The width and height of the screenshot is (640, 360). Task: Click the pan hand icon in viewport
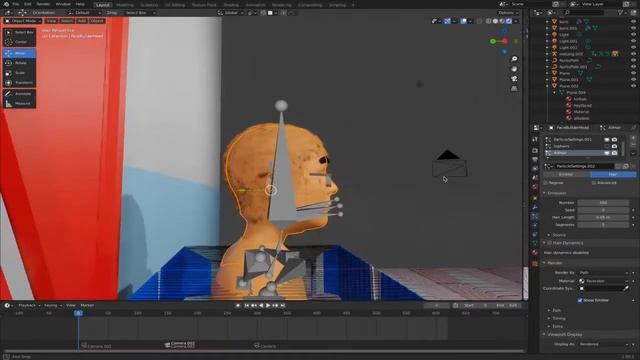[514, 69]
